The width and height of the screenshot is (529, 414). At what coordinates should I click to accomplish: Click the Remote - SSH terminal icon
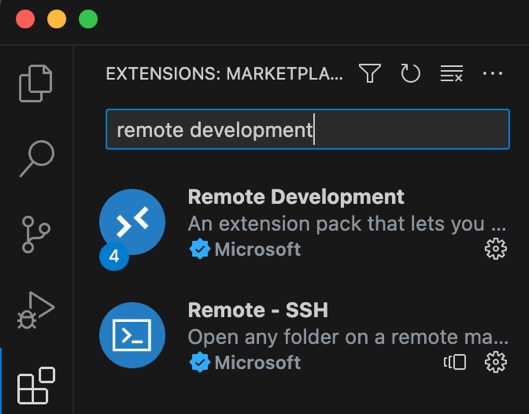tap(132, 335)
